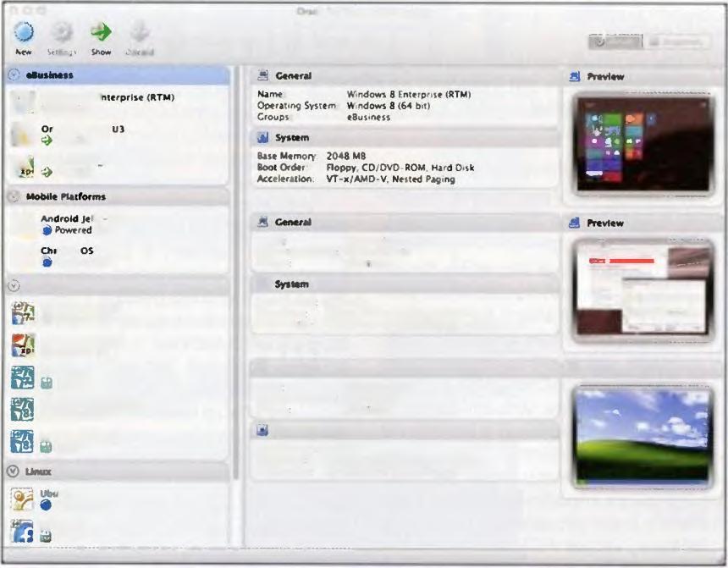Click the green Show arrow icon
Image resolution: width=728 pixels, height=568 pixels.
[101, 32]
